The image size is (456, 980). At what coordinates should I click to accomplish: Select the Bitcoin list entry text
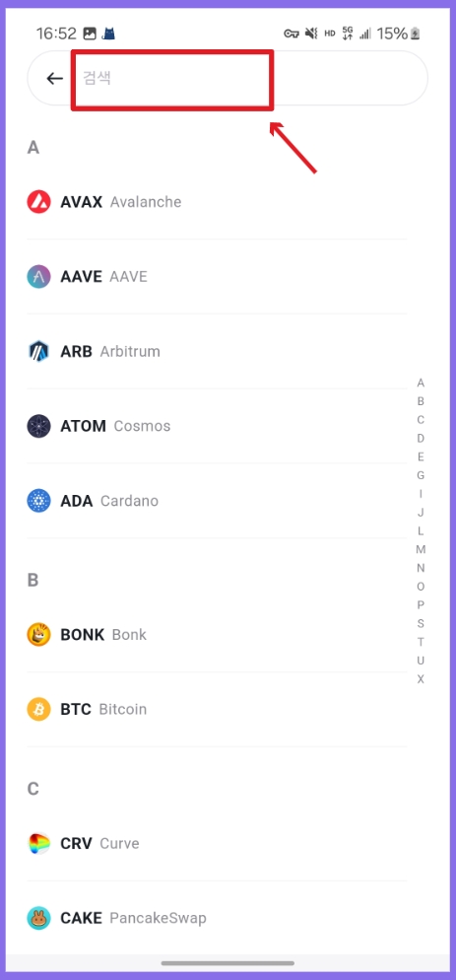(x=122, y=710)
